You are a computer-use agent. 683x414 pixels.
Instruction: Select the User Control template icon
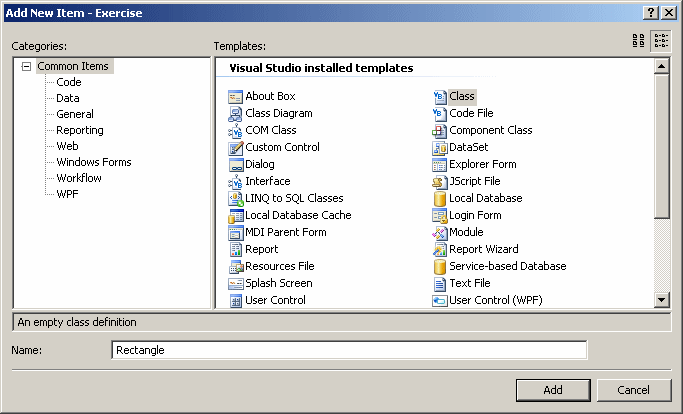pyautogui.click(x=235, y=300)
